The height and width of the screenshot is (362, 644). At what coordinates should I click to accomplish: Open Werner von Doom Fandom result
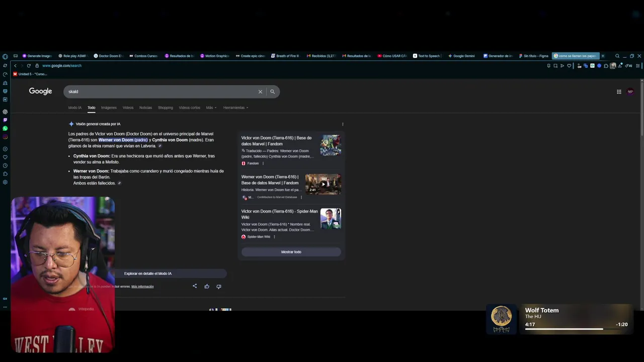click(x=270, y=180)
